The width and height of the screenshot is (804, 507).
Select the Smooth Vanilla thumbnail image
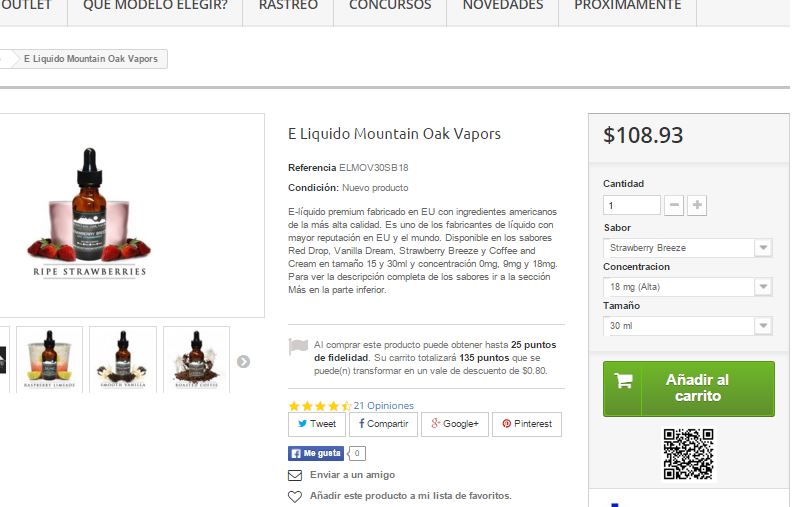(x=123, y=359)
